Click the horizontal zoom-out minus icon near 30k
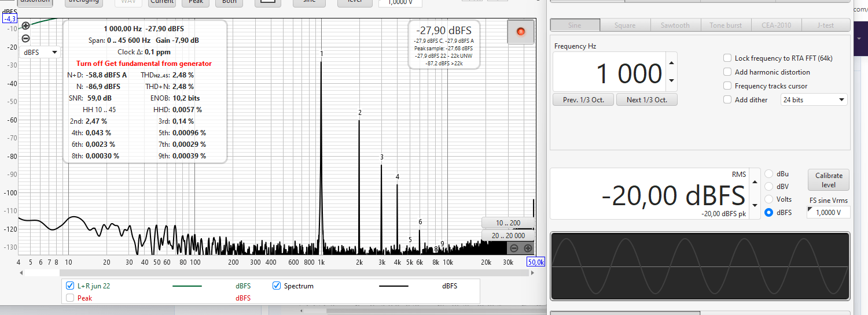This screenshot has height=315, width=868. (514, 248)
